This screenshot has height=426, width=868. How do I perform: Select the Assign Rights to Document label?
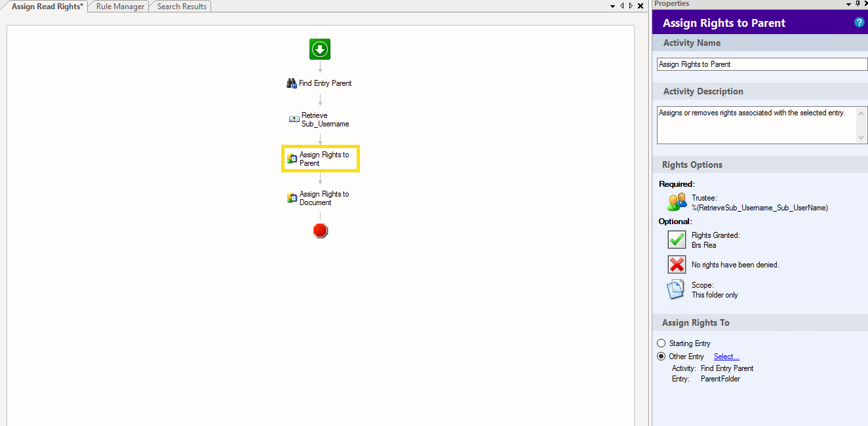click(325, 198)
